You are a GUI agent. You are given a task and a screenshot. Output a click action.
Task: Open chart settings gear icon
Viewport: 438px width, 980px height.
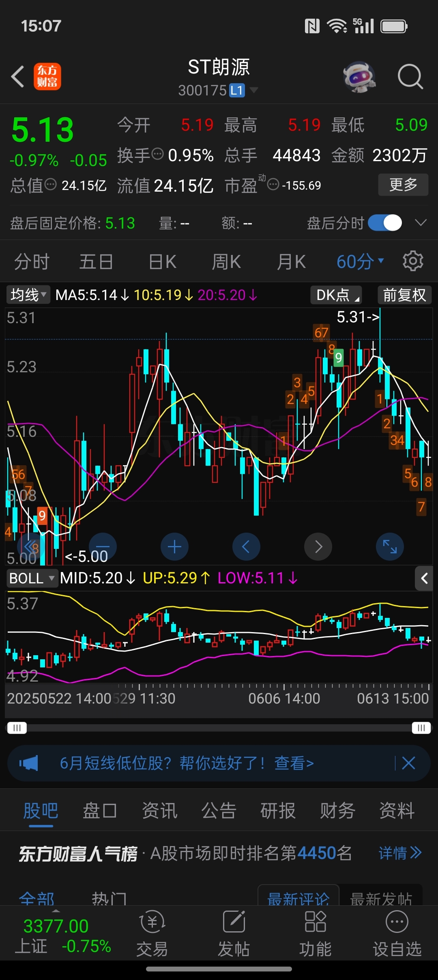(x=413, y=261)
